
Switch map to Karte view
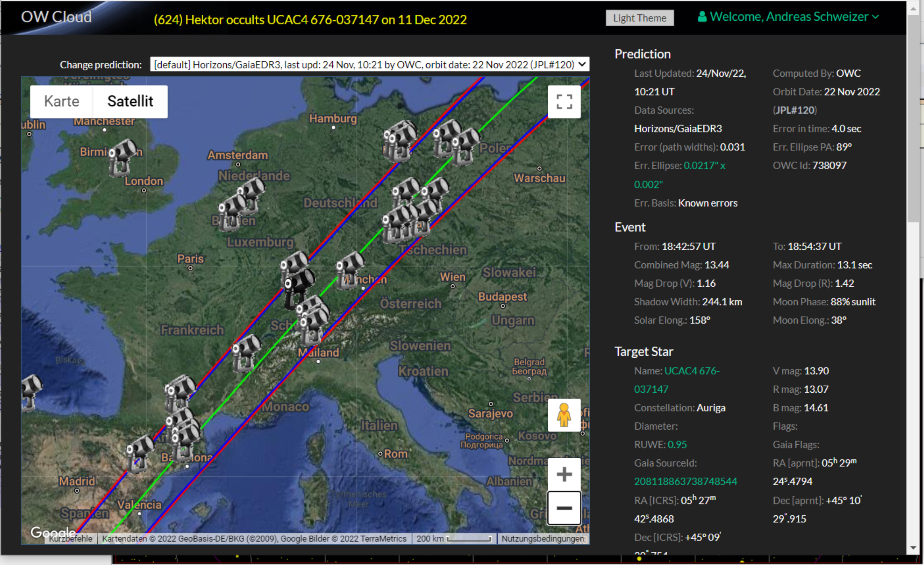pyautogui.click(x=62, y=102)
